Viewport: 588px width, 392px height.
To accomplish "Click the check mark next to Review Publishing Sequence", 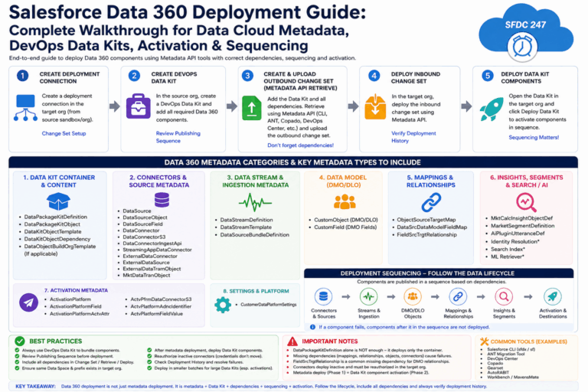I will (x=17, y=356).
